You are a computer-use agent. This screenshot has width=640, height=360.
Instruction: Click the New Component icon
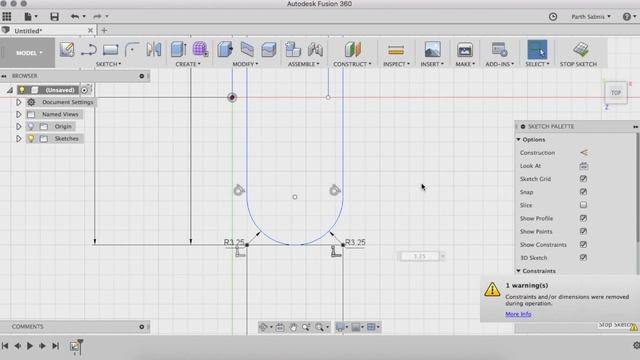coord(293,49)
